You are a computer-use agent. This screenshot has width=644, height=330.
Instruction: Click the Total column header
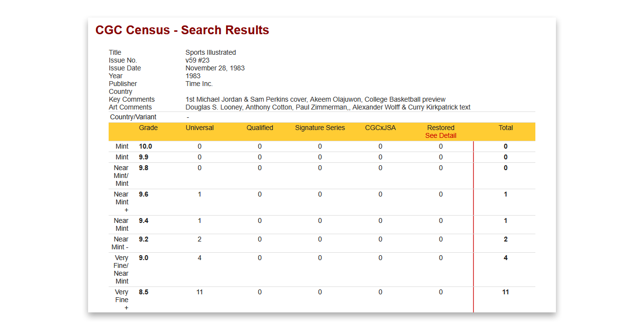tap(506, 128)
